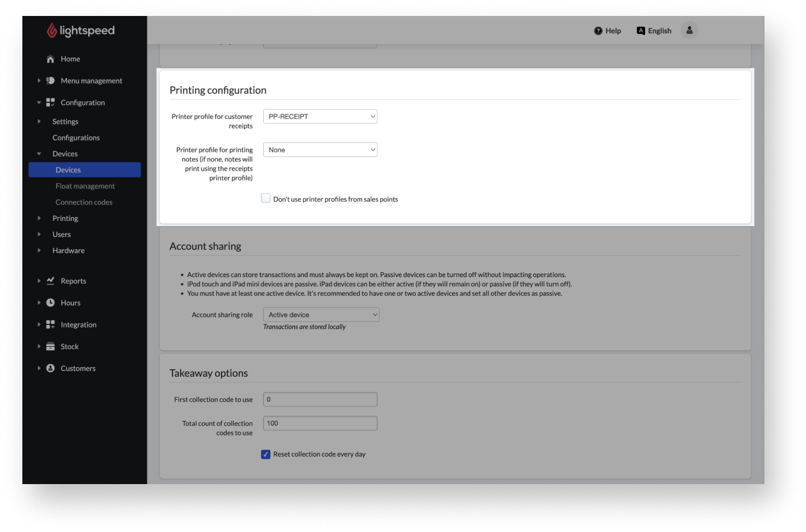Viewport: 806px width, 532px height.
Task: Click 'Transactions are stored locally' note
Action: pos(305,327)
